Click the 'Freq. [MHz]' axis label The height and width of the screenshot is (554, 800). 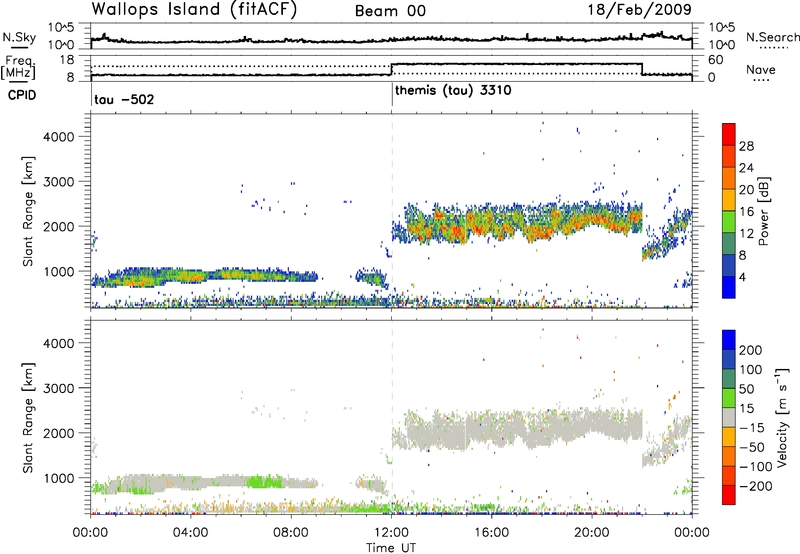click(19, 68)
